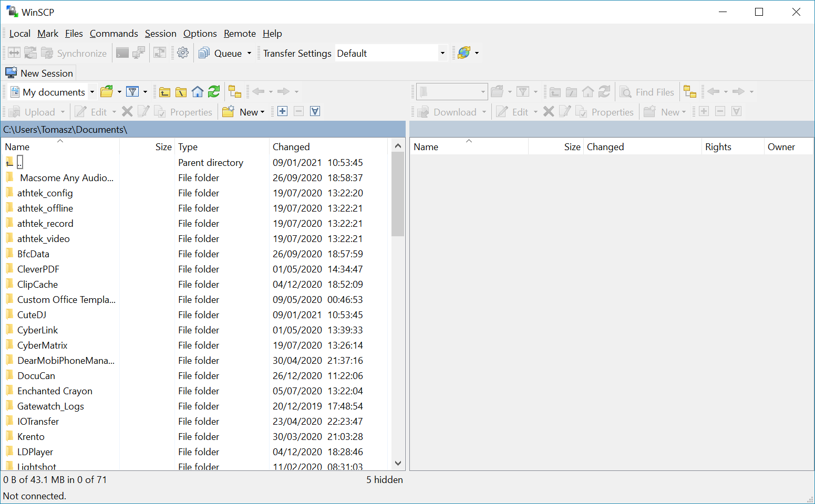
Task: Open the Remote menu
Action: (240, 34)
